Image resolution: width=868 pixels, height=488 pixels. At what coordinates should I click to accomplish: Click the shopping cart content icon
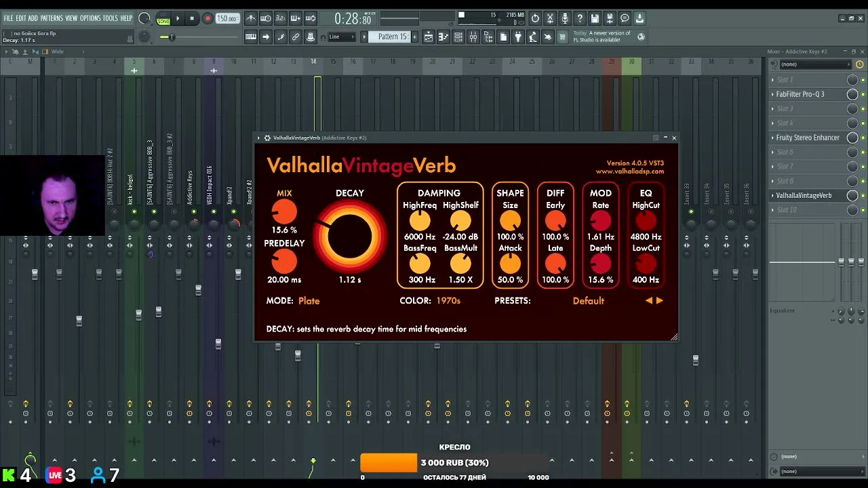(x=561, y=37)
